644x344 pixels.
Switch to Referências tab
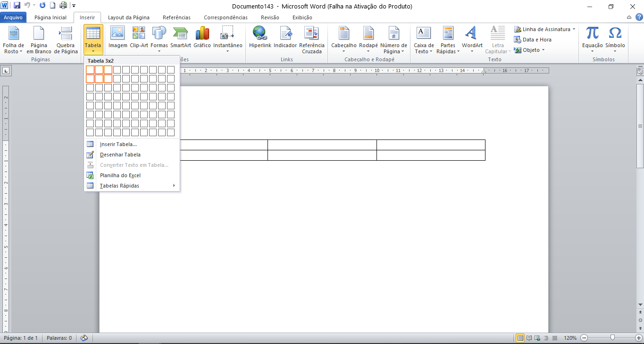(x=176, y=17)
